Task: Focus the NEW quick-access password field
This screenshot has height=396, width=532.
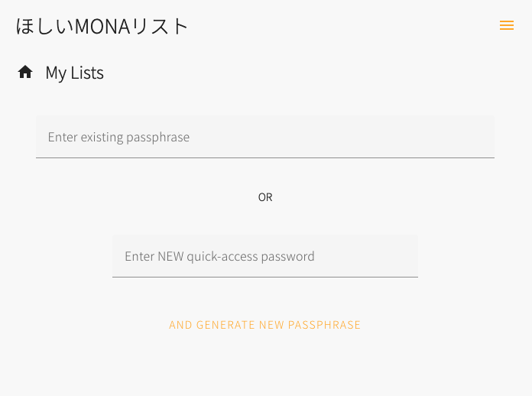Action: 265,256
